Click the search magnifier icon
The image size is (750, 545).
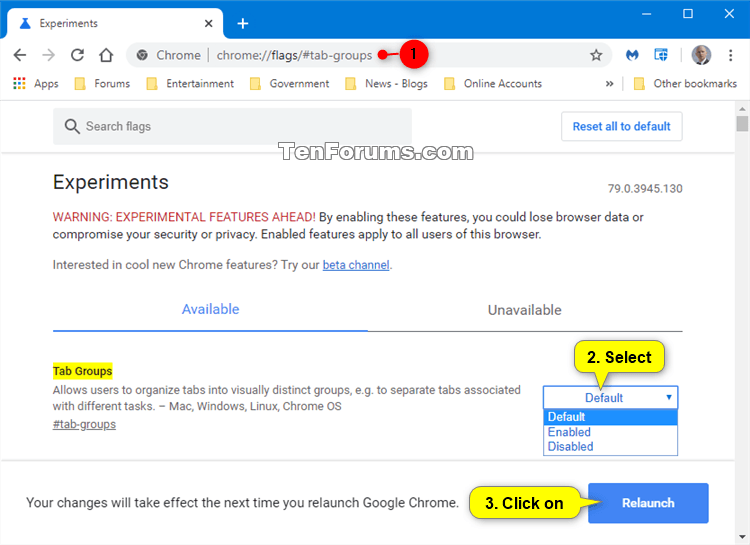(72, 126)
